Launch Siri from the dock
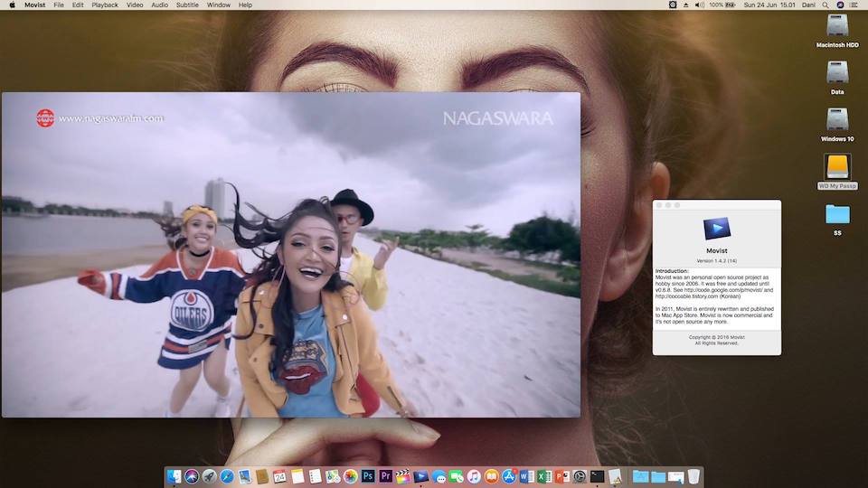This screenshot has height=488, width=868. coord(192,476)
